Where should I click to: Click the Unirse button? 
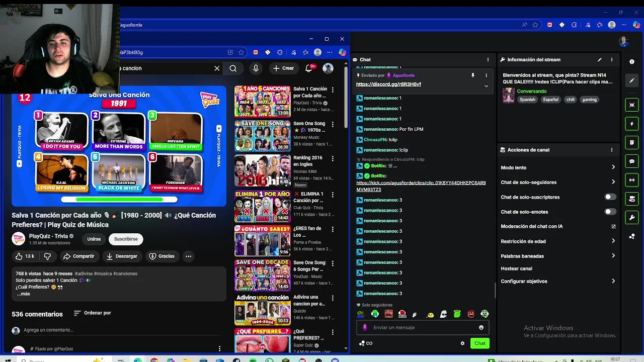(94, 239)
